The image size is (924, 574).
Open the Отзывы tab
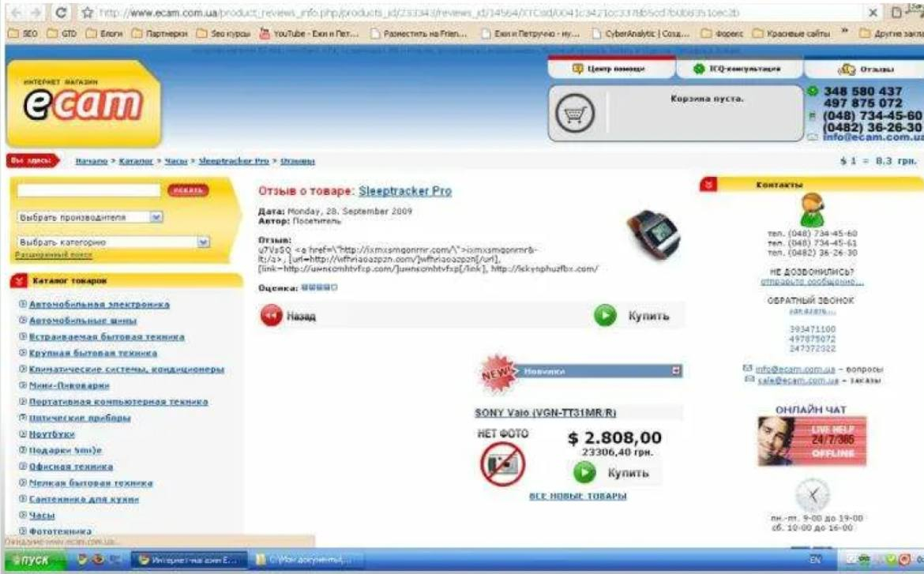[865, 69]
